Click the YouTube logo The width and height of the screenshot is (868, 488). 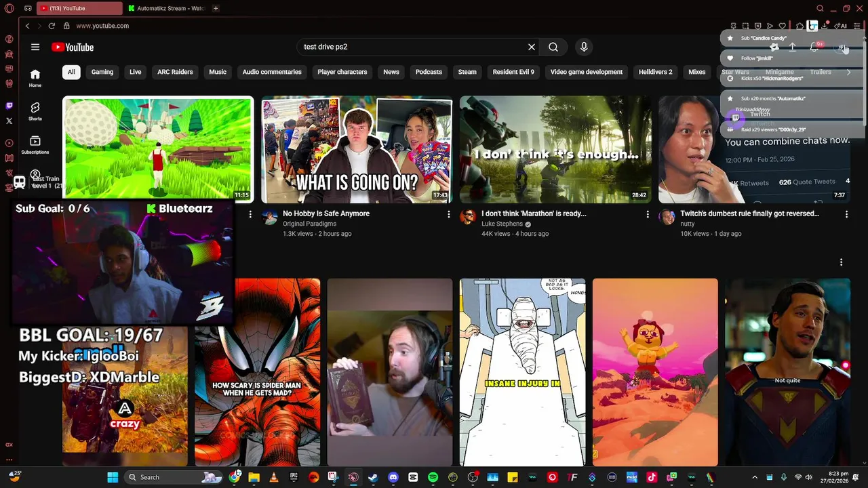[x=73, y=47]
